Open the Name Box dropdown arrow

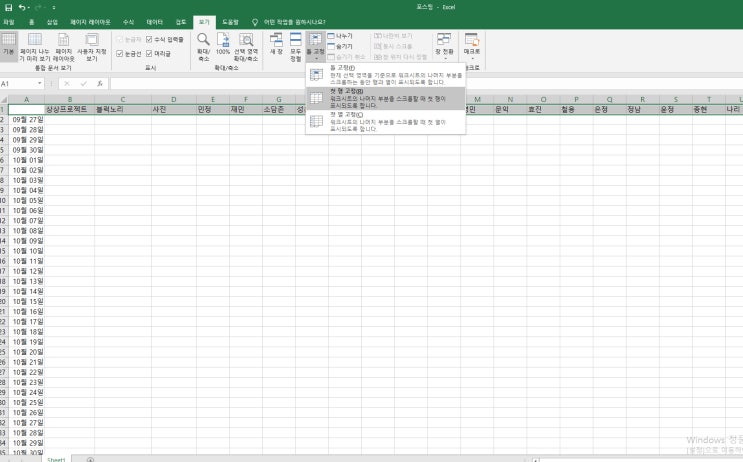point(39,83)
